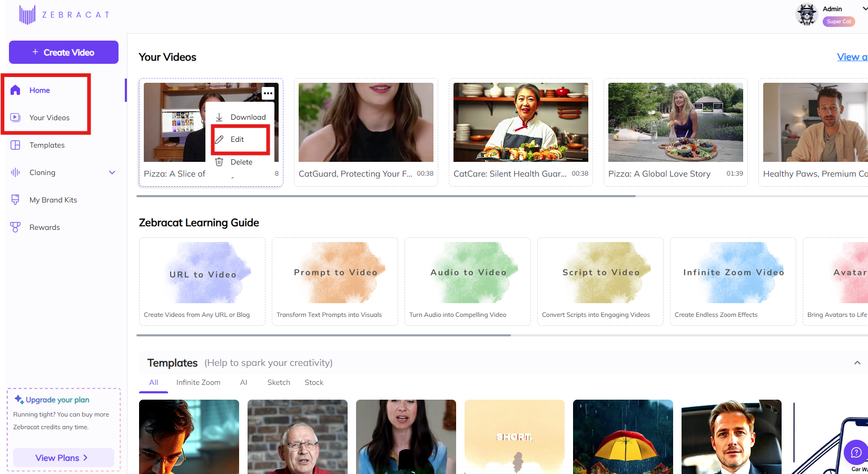
Task: Open the Healthy Paws video thumbnail
Action: [815, 122]
